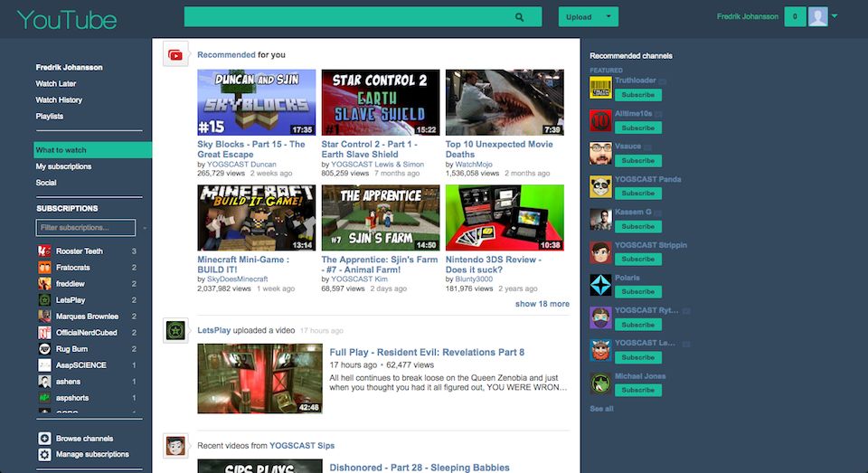Click AsapSCIENCE channel icon
The height and width of the screenshot is (473, 868).
point(45,365)
